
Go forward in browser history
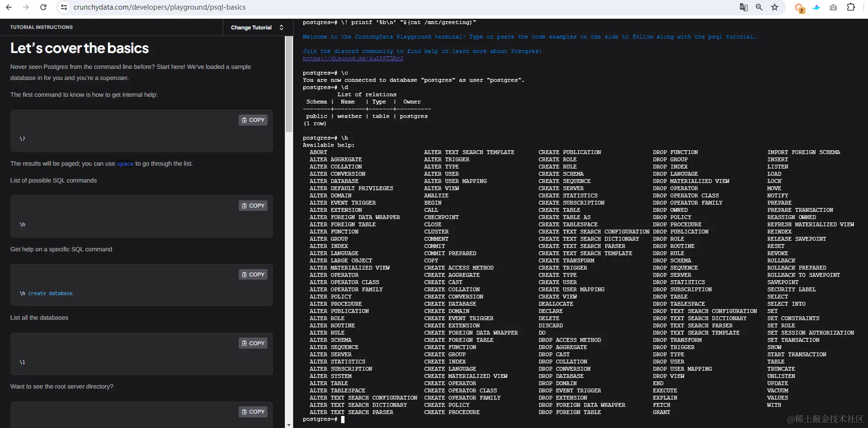[x=26, y=7]
